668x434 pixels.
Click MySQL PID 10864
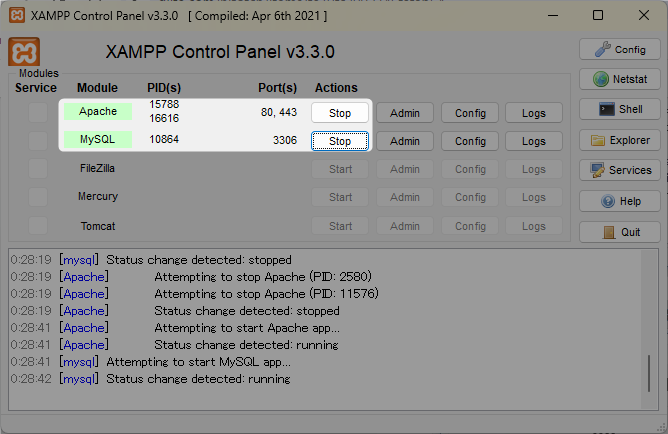point(164,139)
